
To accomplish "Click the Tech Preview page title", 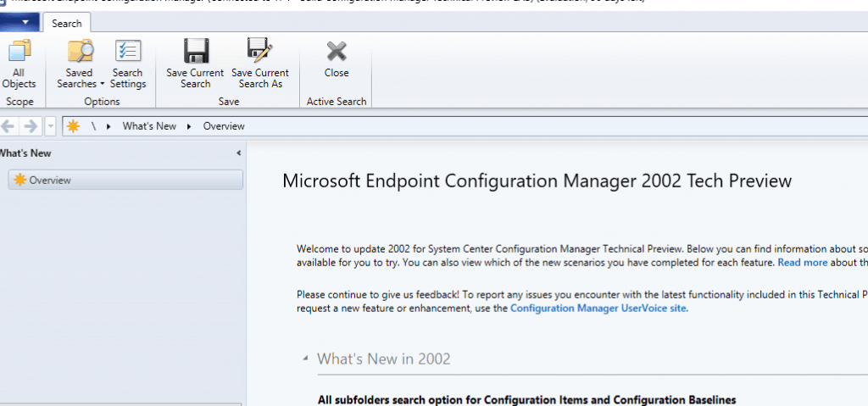I will click(x=537, y=181).
